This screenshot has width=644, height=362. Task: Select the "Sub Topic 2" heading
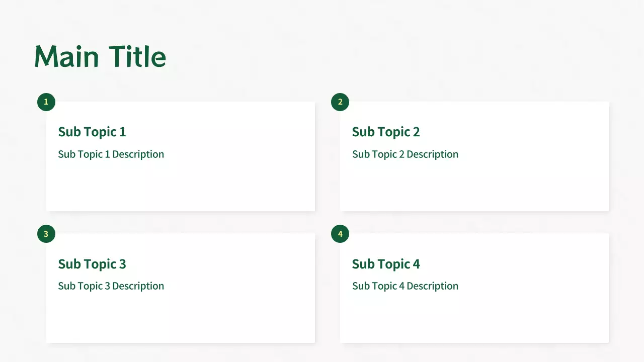click(386, 132)
